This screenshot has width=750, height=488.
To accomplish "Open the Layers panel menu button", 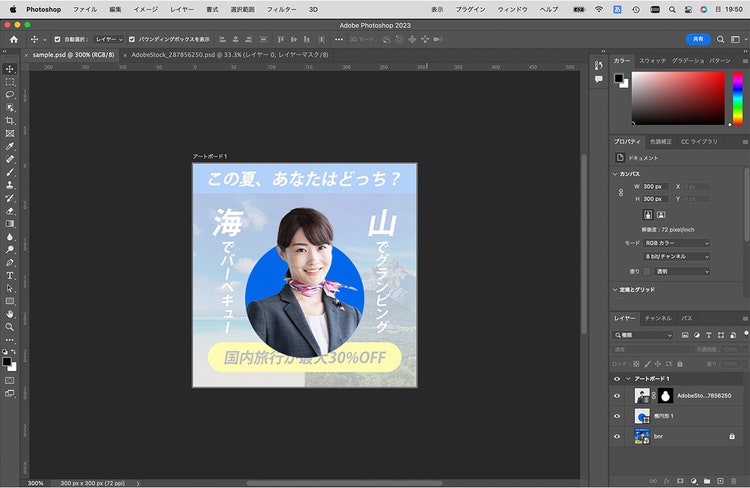I will coord(745,319).
